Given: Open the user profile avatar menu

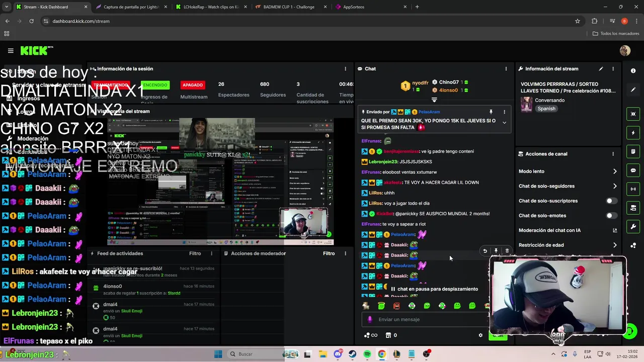Looking at the screenshot, I should 625,51.
